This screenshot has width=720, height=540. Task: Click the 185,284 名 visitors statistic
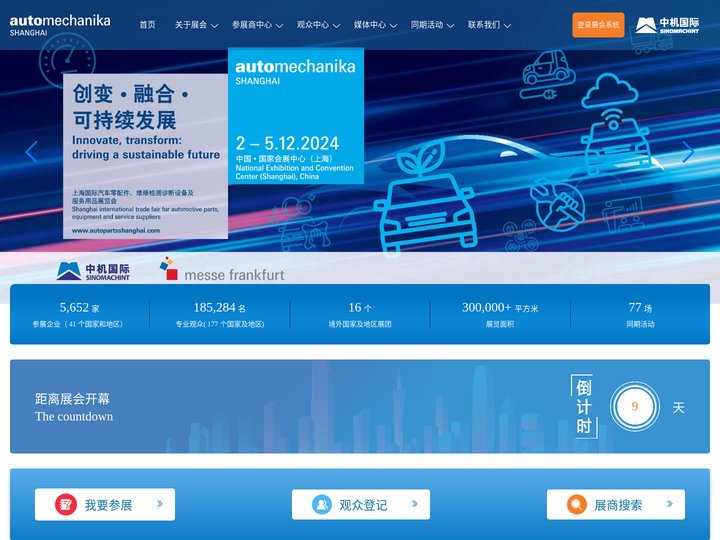[219, 314]
